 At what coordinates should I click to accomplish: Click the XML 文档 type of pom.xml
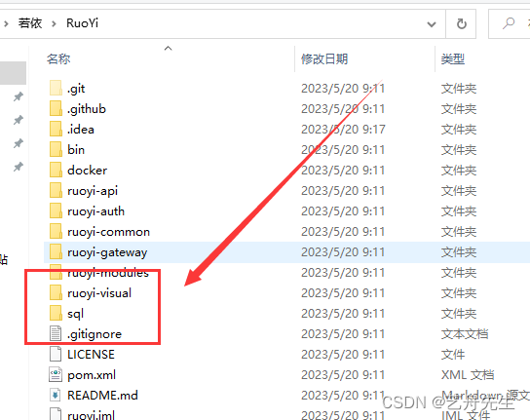tap(468, 375)
